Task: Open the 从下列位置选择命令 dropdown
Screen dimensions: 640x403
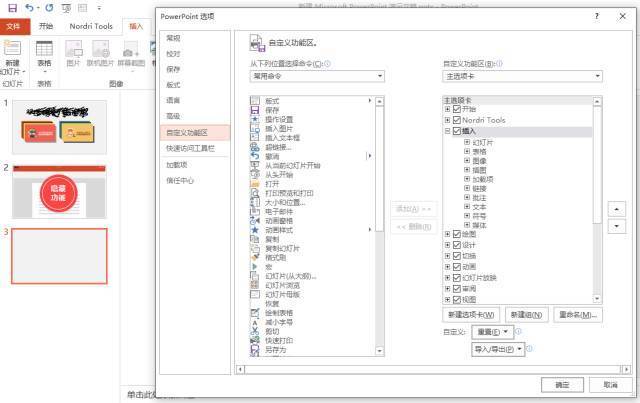Action: pyautogui.click(x=317, y=76)
